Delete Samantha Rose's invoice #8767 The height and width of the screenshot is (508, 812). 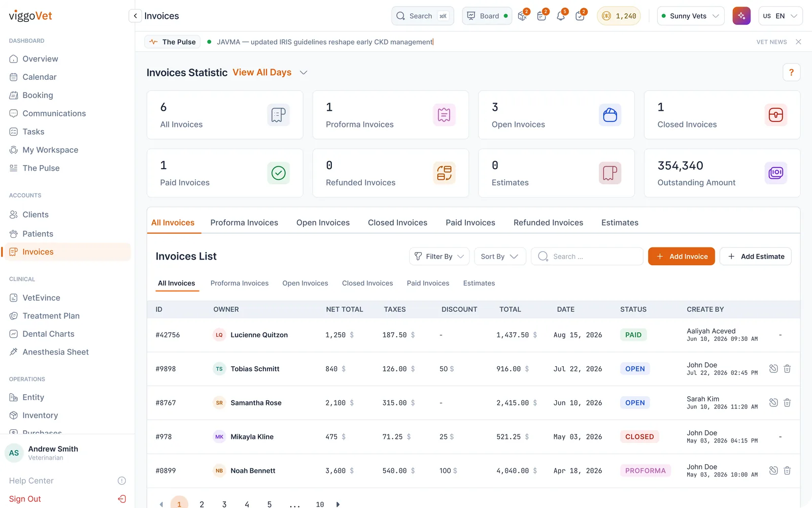coord(787,403)
